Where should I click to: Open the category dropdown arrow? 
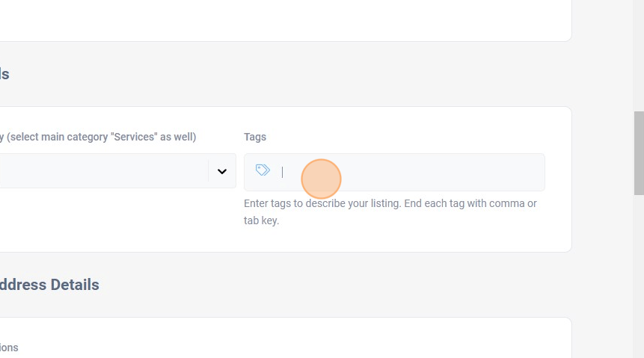tap(222, 171)
